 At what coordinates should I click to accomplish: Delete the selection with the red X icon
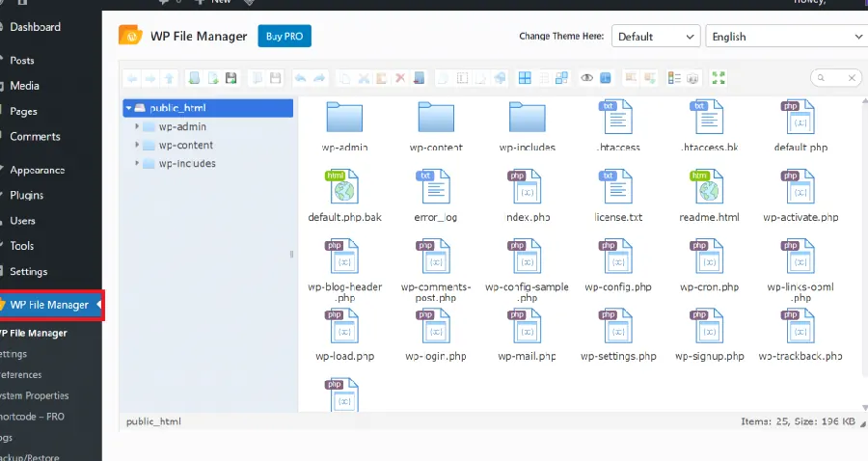click(x=400, y=78)
